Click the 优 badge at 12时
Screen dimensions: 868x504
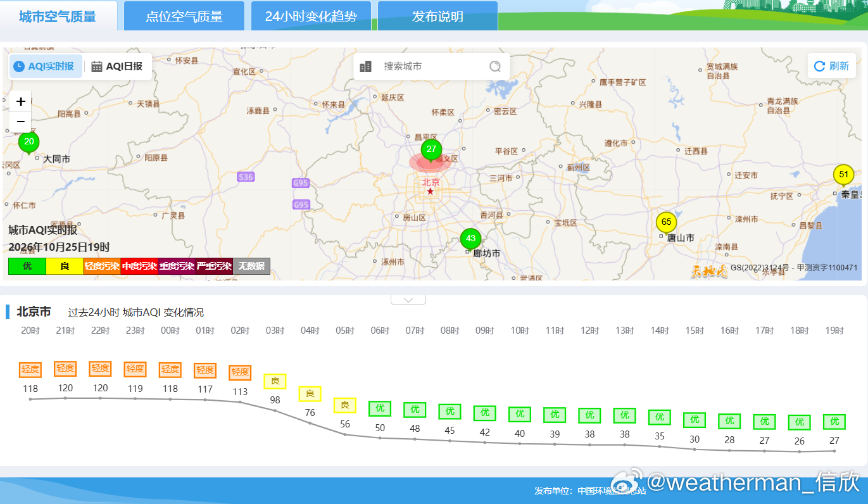[x=589, y=415]
